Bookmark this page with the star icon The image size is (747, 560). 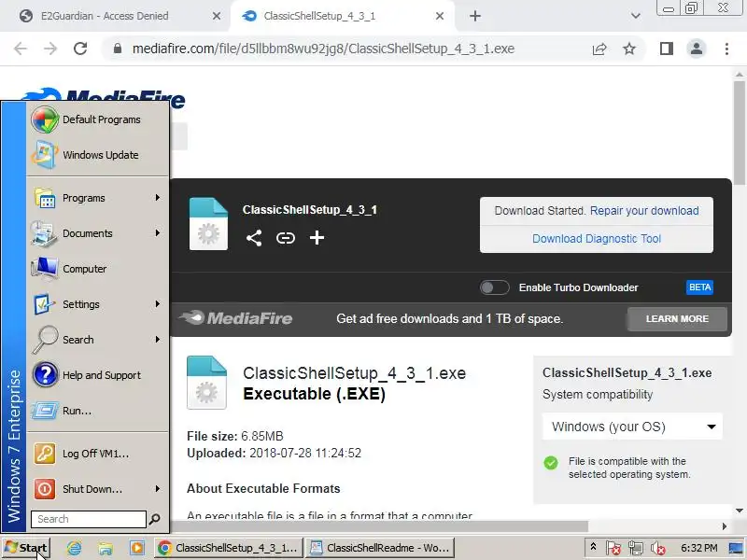[629, 49]
